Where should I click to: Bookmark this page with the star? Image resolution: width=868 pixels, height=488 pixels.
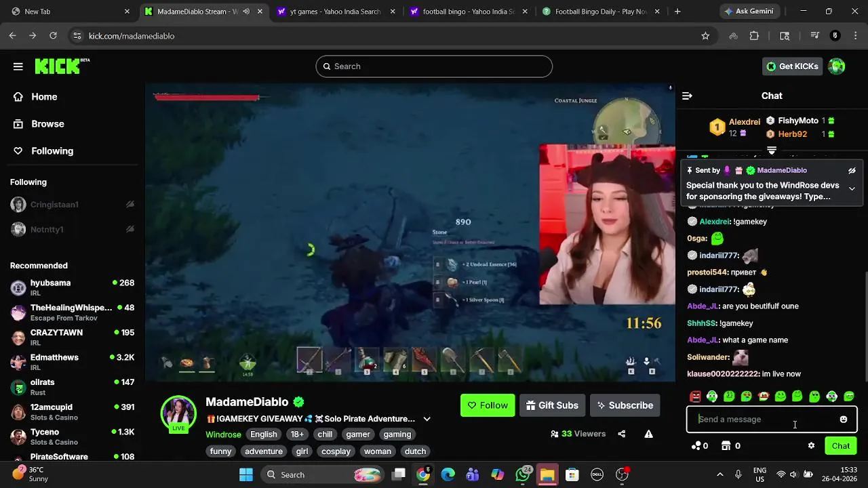point(705,36)
